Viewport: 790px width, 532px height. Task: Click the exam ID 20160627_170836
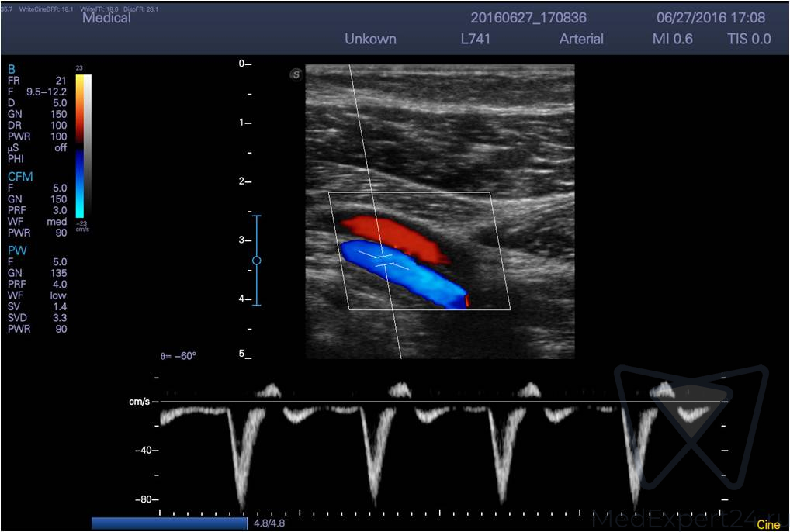tap(528, 18)
